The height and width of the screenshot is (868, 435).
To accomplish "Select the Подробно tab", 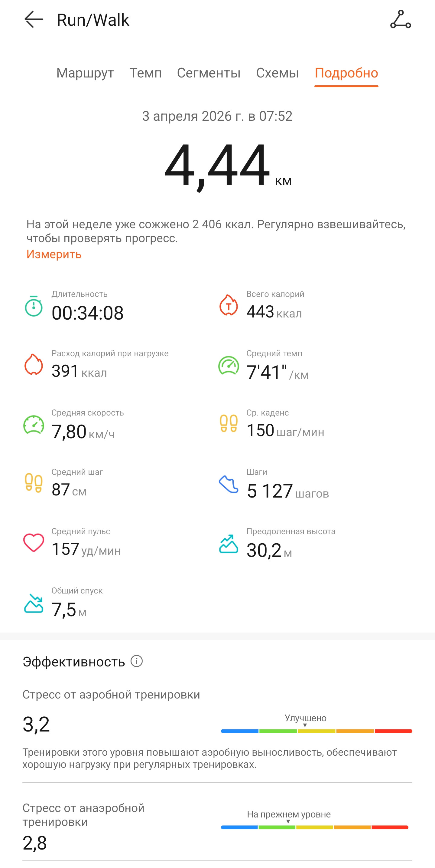I will (346, 73).
